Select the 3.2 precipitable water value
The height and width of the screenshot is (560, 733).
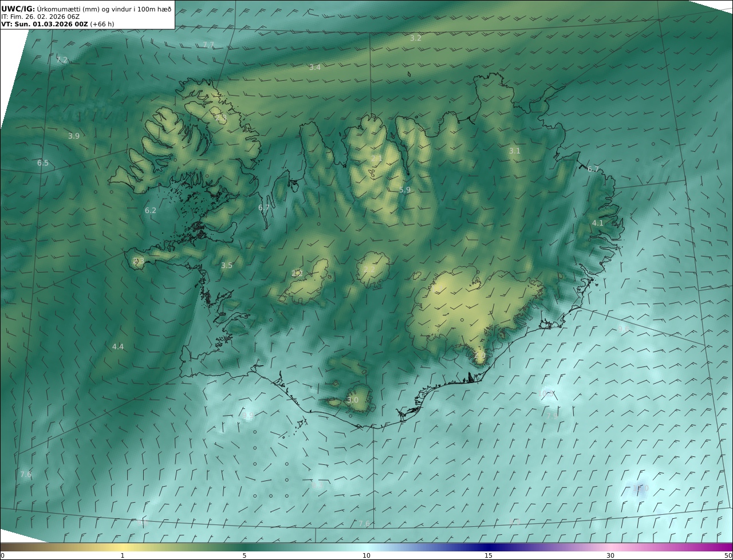tap(416, 38)
